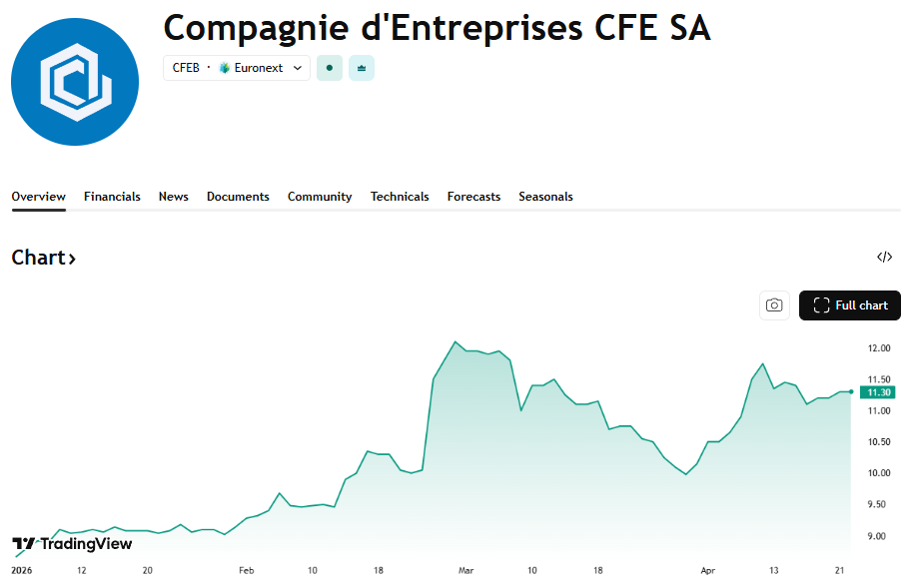912x588 pixels.
Task: Switch to the Financials tab
Action: click(x=112, y=197)
